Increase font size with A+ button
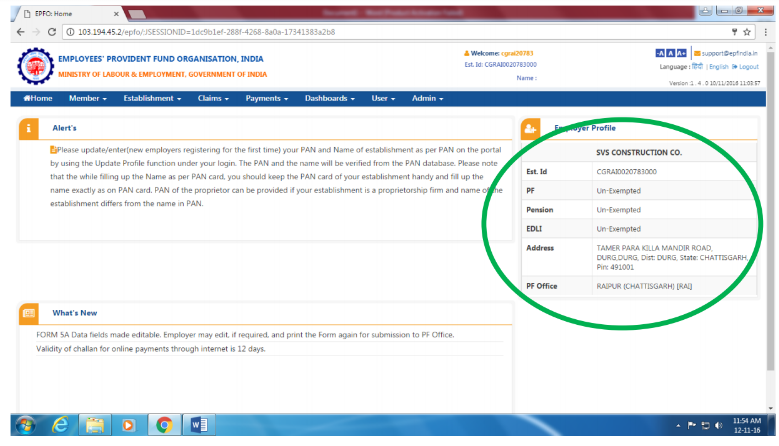The width and height of the screenshot is (779, 446). click(x=682, y=53)
